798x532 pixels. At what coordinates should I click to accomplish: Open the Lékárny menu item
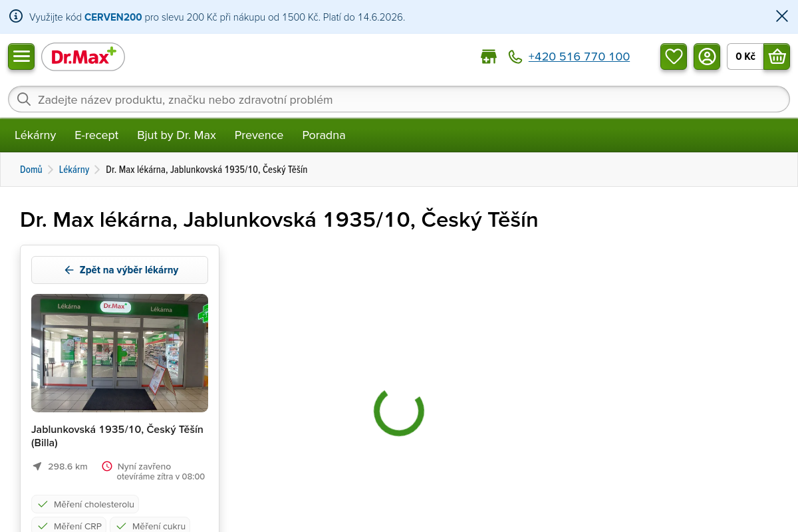(35, 135)
